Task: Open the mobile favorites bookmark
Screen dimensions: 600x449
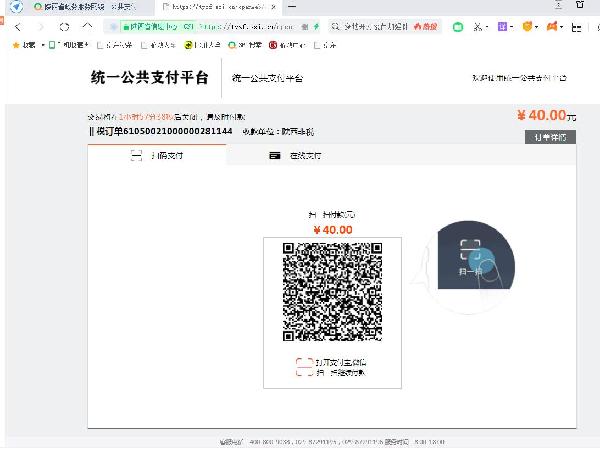Action: [x=68, y=45]
